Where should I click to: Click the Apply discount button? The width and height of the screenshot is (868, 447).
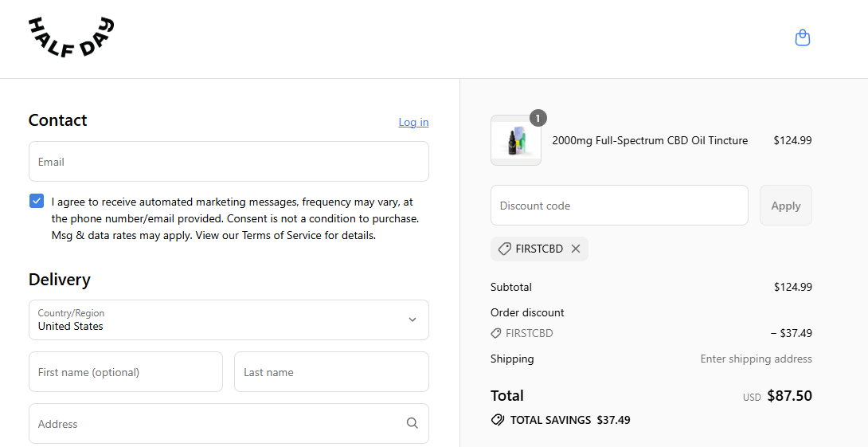(x=785, y=206)
